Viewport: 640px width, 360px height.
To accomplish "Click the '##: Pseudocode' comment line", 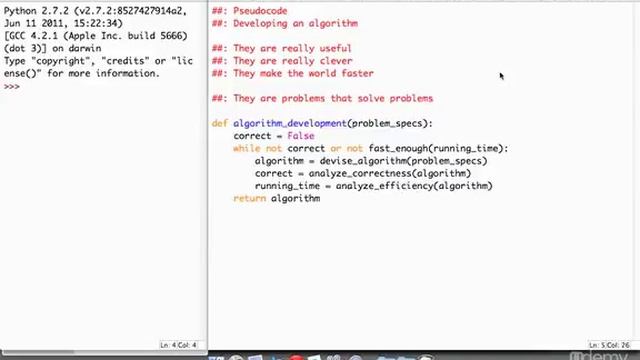I will tap(249, 11).
